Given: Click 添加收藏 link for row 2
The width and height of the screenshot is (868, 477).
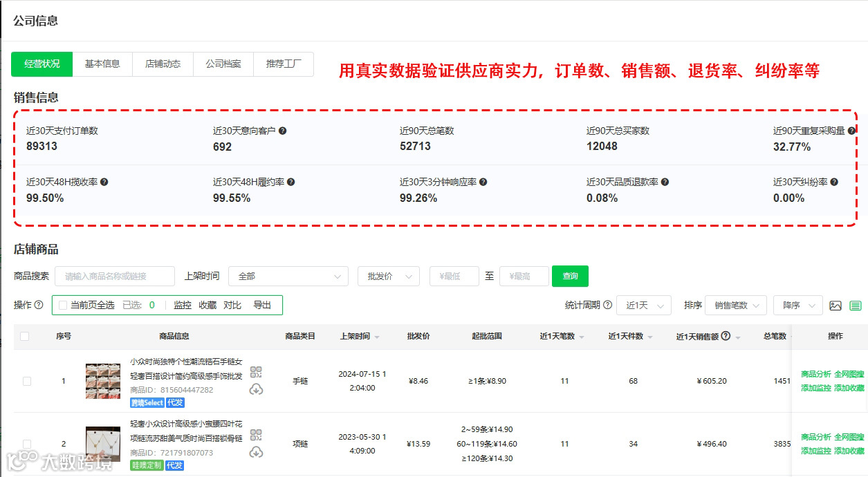Looking at the screenshot, I should pyautogui.click(x=849, y=451).
